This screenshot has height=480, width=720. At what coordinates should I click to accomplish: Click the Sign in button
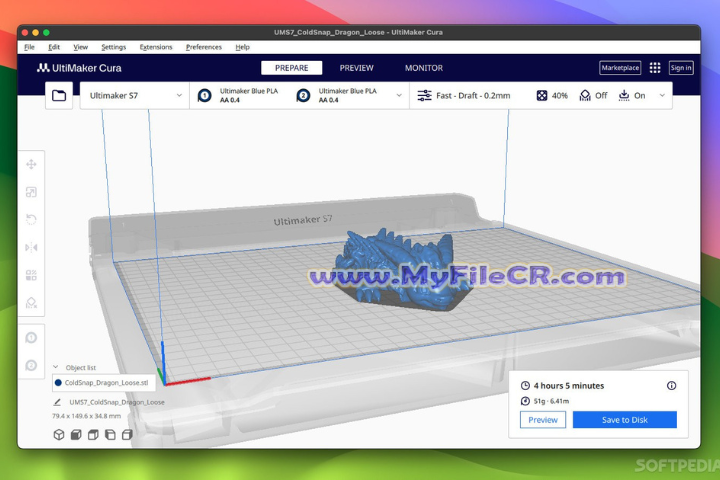(x=681, y=68)
